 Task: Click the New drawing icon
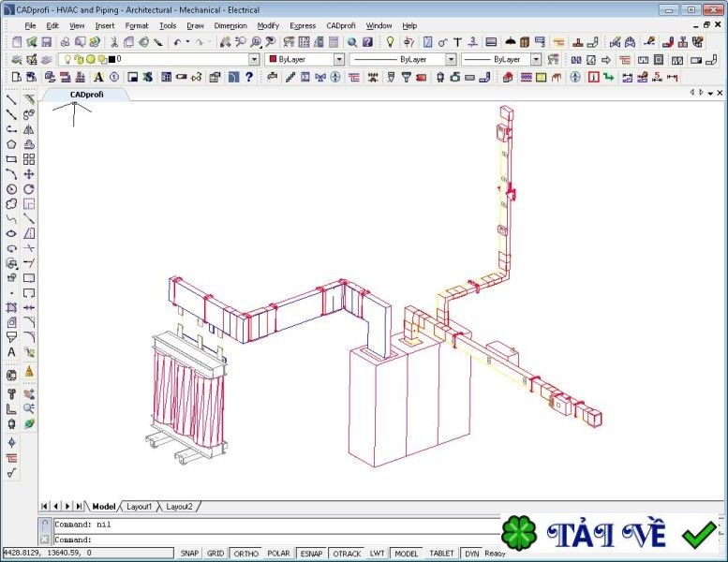click(x=17, y=42)
